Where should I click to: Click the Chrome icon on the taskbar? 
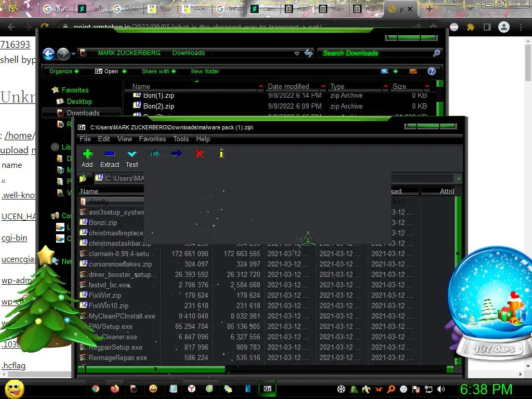96,389
